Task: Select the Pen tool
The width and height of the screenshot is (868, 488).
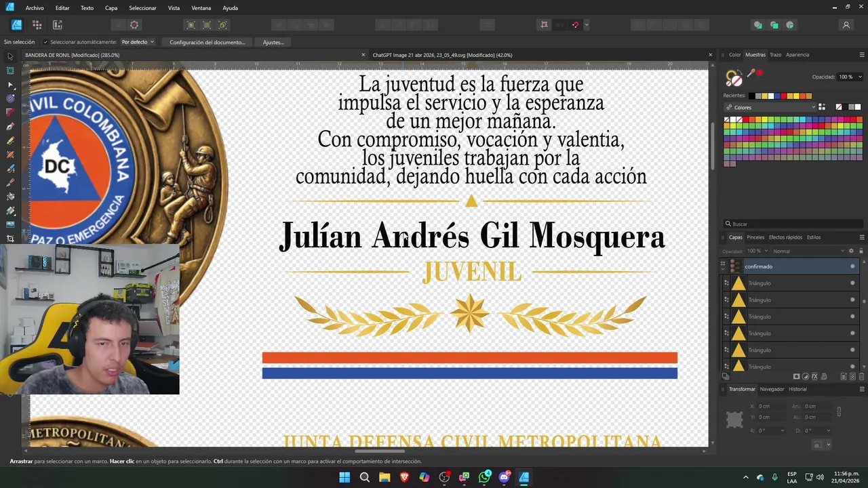Action: (x=10, y=127)
